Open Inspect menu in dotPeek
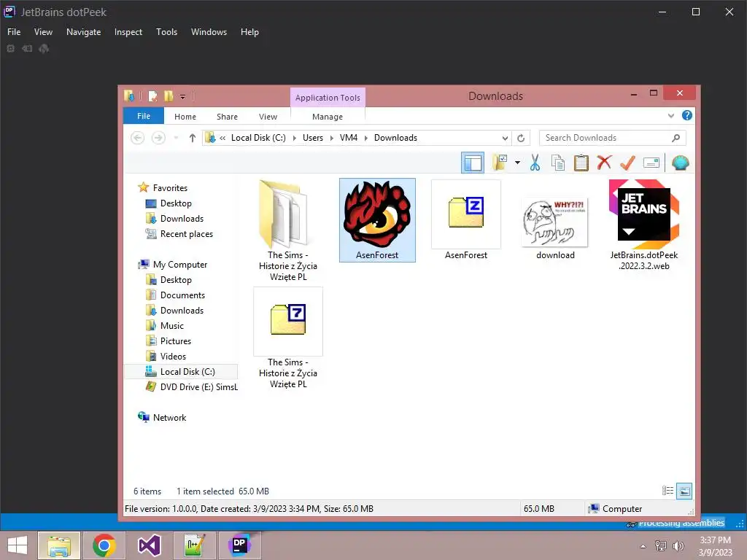Image resolution: width=747 pixels, height=560 pixels. (128, 32)
